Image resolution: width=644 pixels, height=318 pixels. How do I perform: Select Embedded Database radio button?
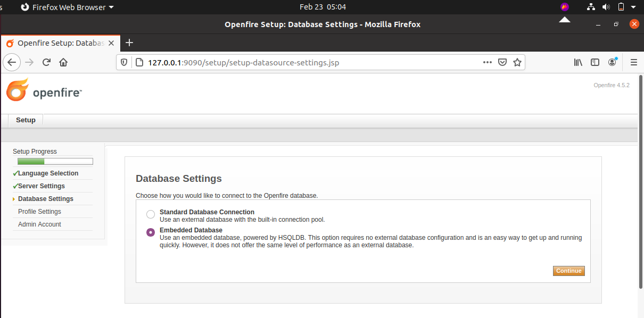(151, 232)
